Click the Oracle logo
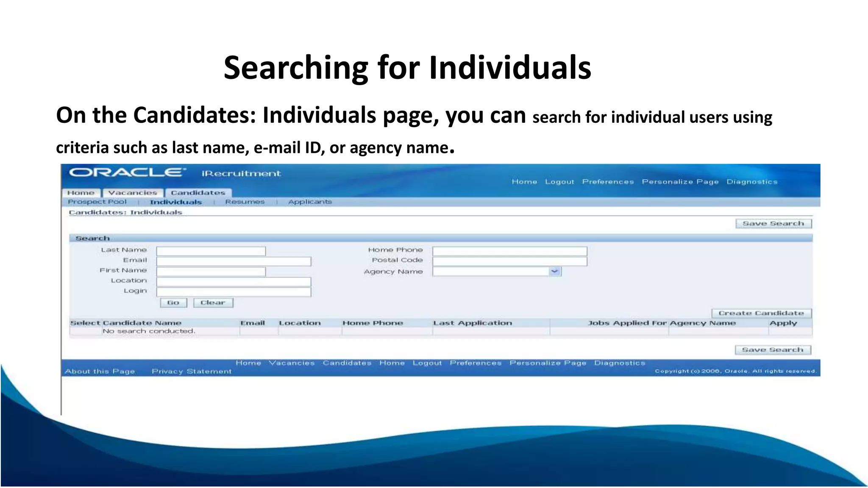 click(128, 172)
